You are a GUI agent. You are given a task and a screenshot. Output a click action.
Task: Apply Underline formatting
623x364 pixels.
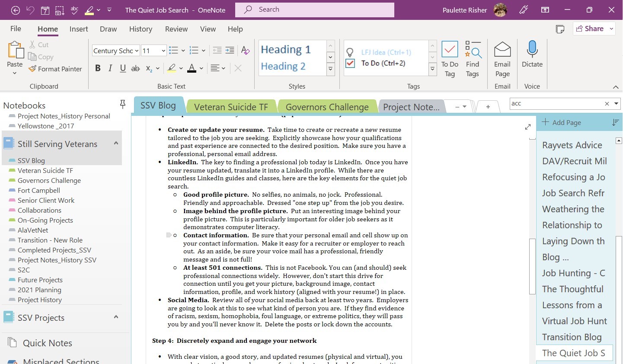(x=123, y=68)
